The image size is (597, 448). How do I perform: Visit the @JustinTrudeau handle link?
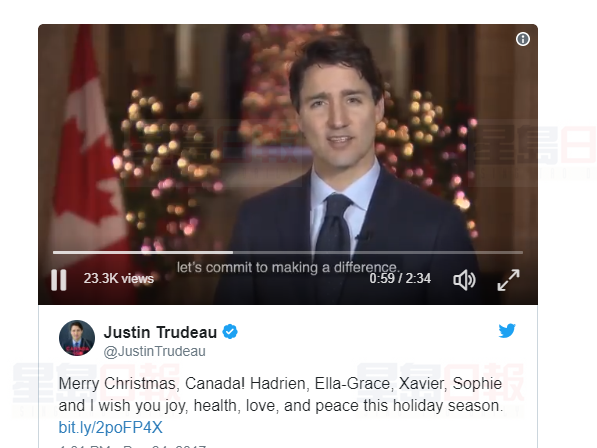pyautogui.click(x=155, y=351)
